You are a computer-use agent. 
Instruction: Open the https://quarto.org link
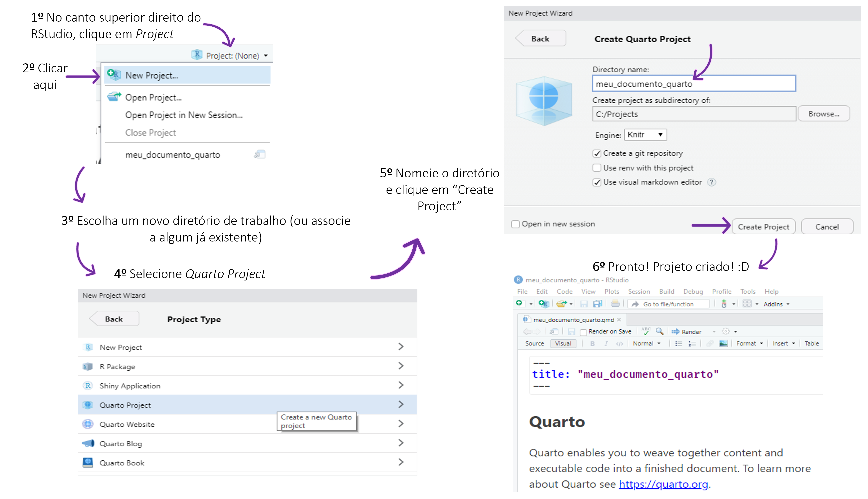[664, 484]
